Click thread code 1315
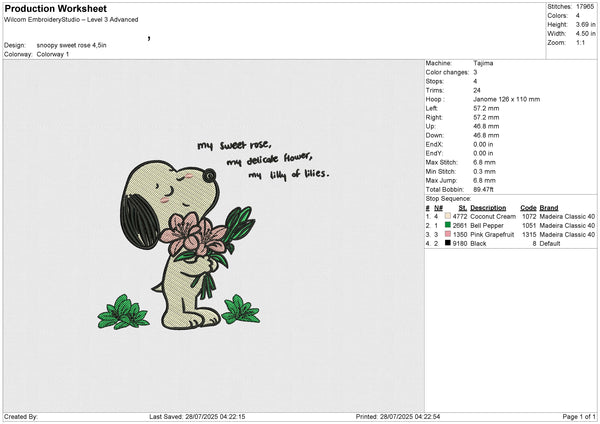600x424 pixels. click(529, 235)
